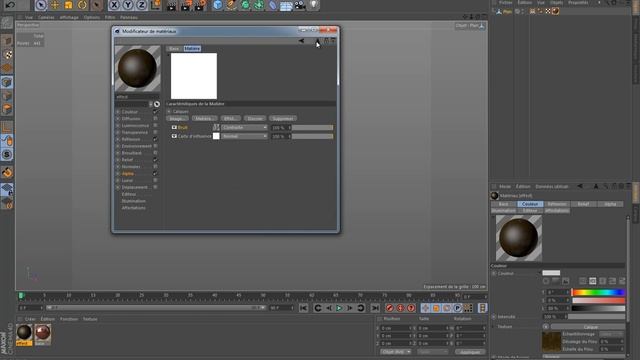Toggle the Réflexion channel checkbox
Viewport: 640px width, 360px height.
click(155, 139)
